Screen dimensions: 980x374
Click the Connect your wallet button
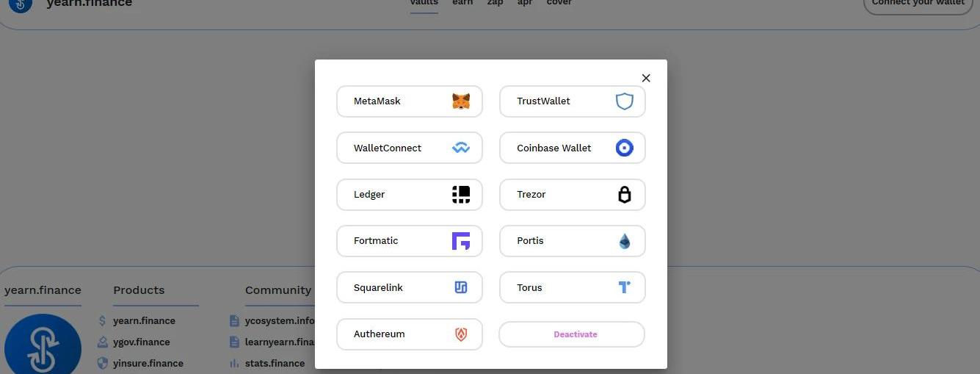pos(918,4)
